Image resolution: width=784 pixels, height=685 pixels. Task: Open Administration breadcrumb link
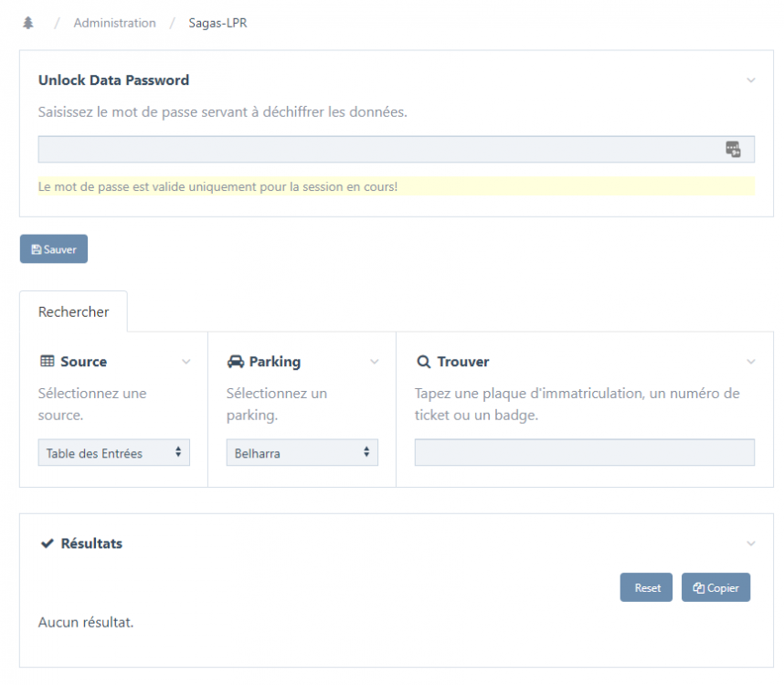[x=114, y=23]
